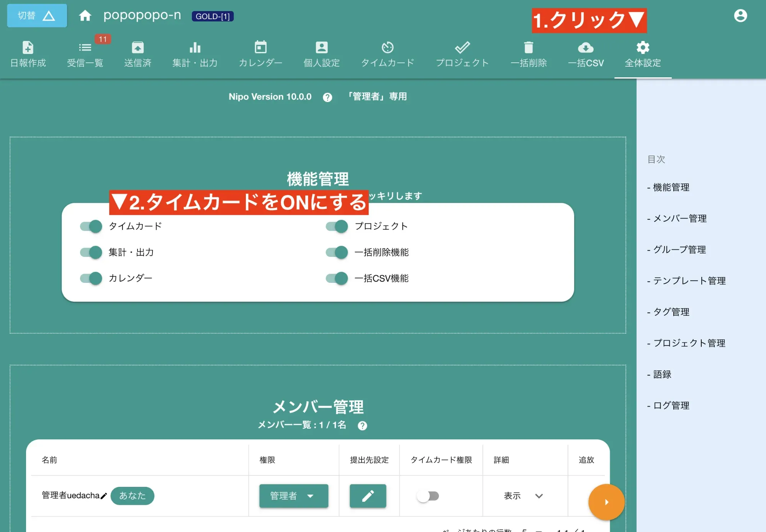This screenshot has height=532, width=766.
Task: Jump to タグ管理 via the 目次 link
Action: 669,312
